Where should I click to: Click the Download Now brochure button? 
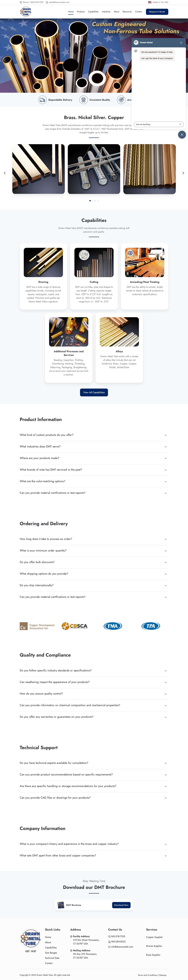coord(121,905)
